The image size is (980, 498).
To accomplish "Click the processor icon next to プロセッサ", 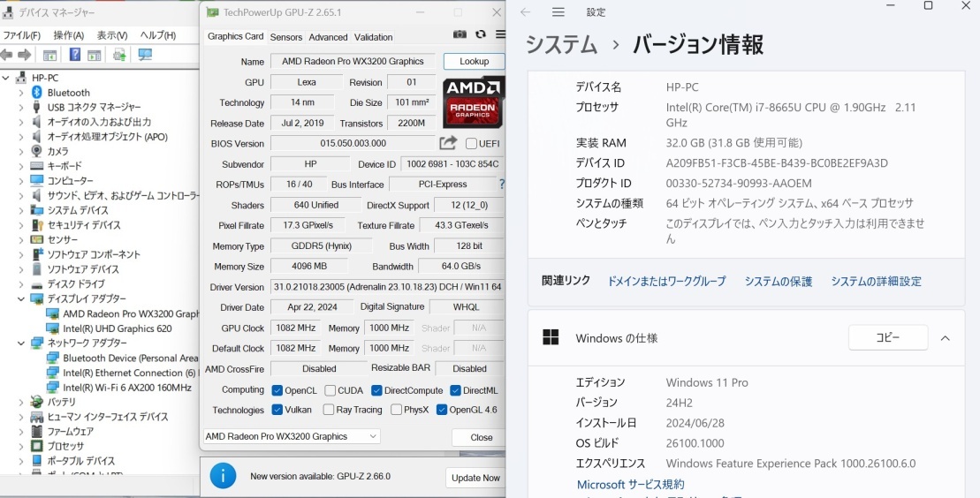I will 37,446.
